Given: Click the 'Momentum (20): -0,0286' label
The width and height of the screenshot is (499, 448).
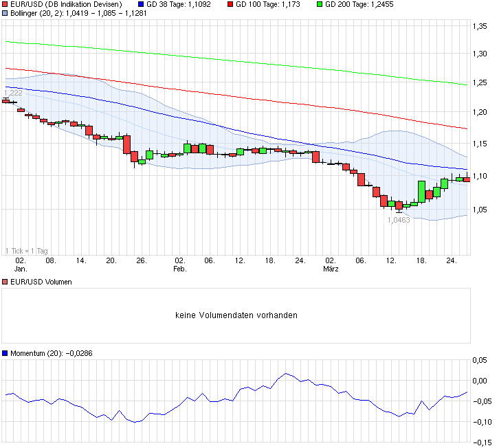Looking at the screenshot, I should 52,353.
